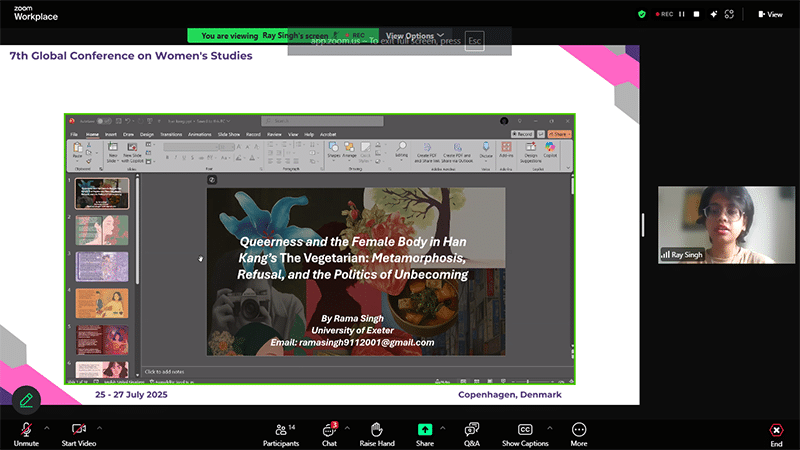Open the Participants panel
Image resolution: width=800 pixels, height=450 pixels.
coord(280,429)
